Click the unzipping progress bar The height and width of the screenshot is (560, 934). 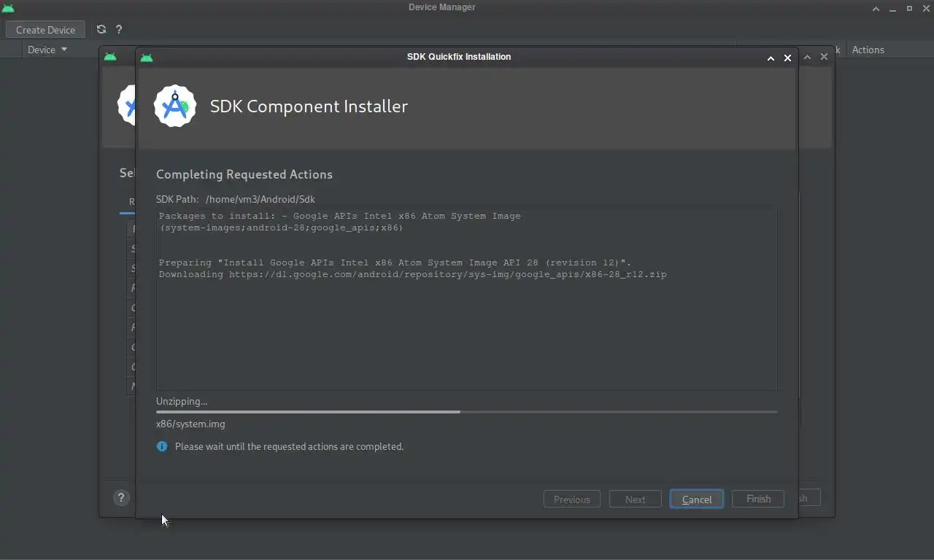point(467,412)
